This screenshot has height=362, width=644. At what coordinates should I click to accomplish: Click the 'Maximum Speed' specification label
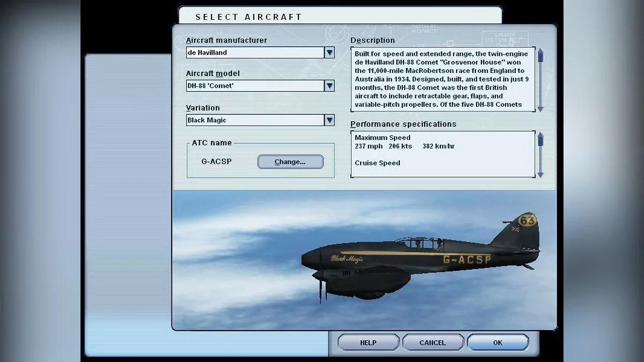click(383, 138)
